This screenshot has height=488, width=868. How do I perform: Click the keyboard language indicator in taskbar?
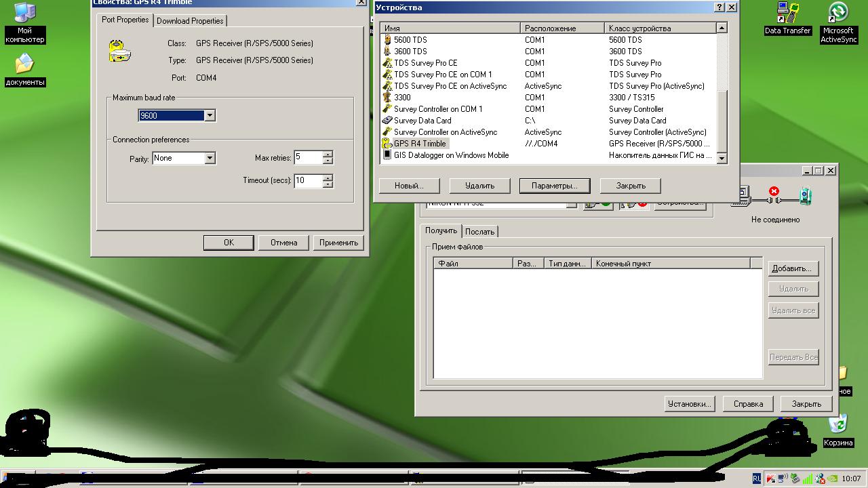click(x=757, y=479)
